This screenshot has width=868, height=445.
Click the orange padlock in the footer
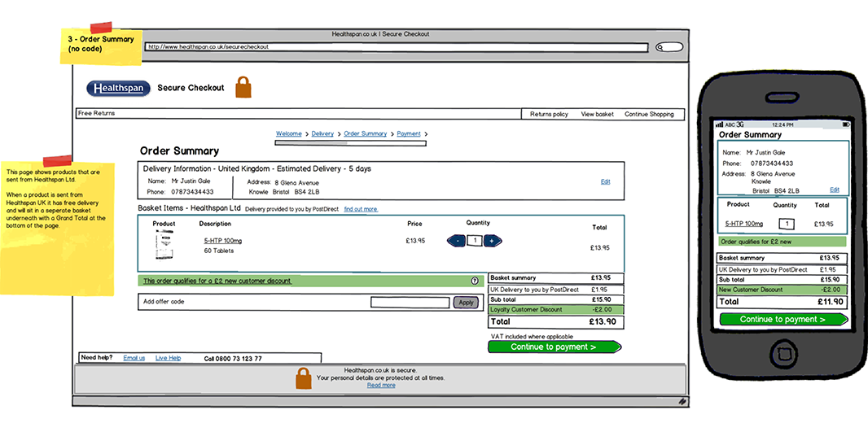pos(304,378)
